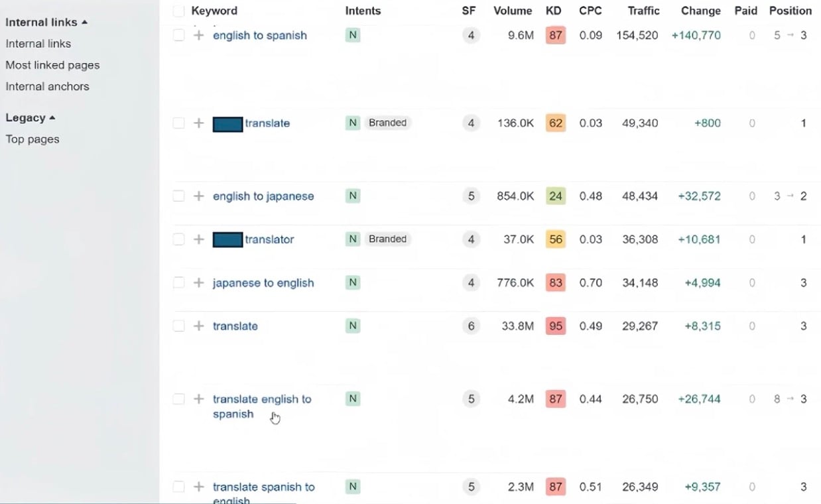Check the box for 'english to spanish' row

pyautogui.click(x=178, y=35)
